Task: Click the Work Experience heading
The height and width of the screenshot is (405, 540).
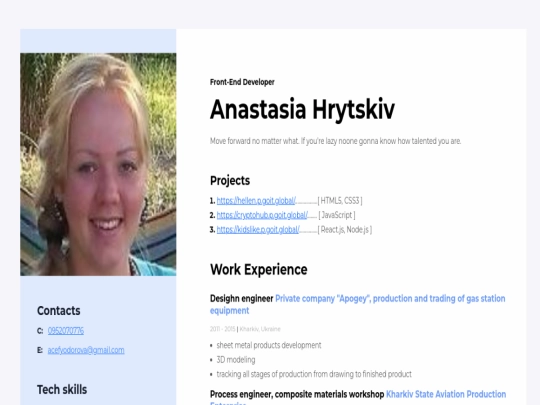Action: 259,269
